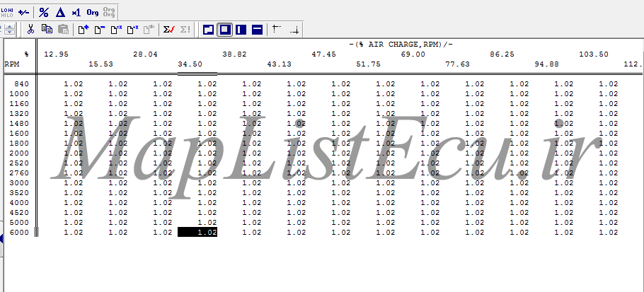Select the horizontal split layout icon
The image size is (644, 292).
pos(257,30)
